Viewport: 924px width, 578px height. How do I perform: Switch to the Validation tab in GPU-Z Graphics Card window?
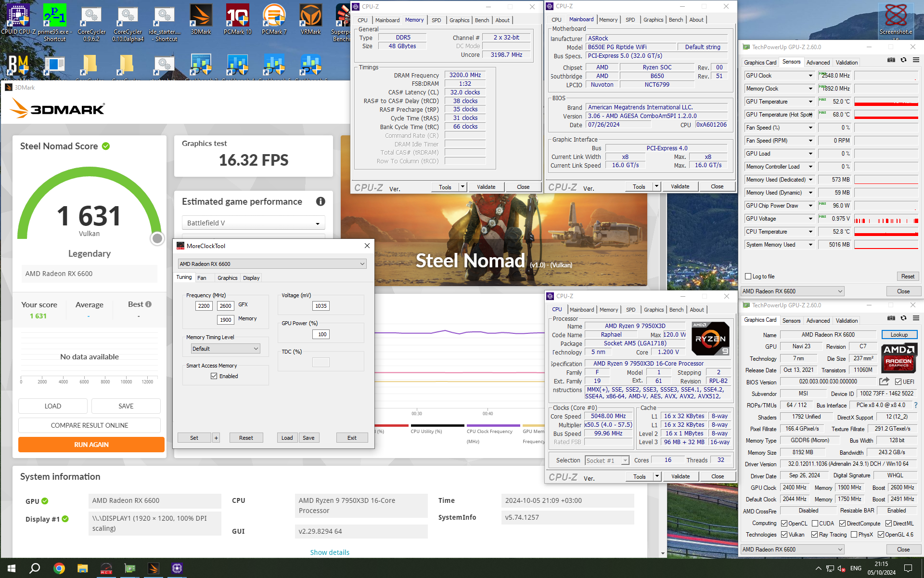(x=847, y=321)
